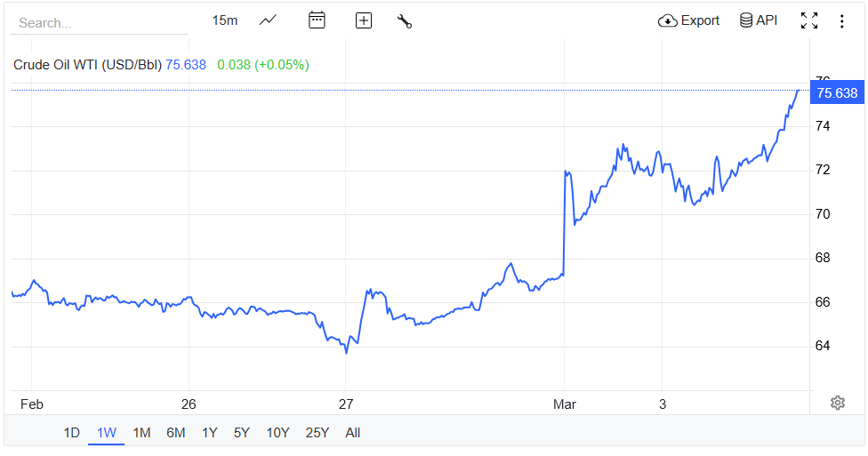Open chart settings gear icon
The width and height of the screenshot is (868, 456).
point(838,403)
